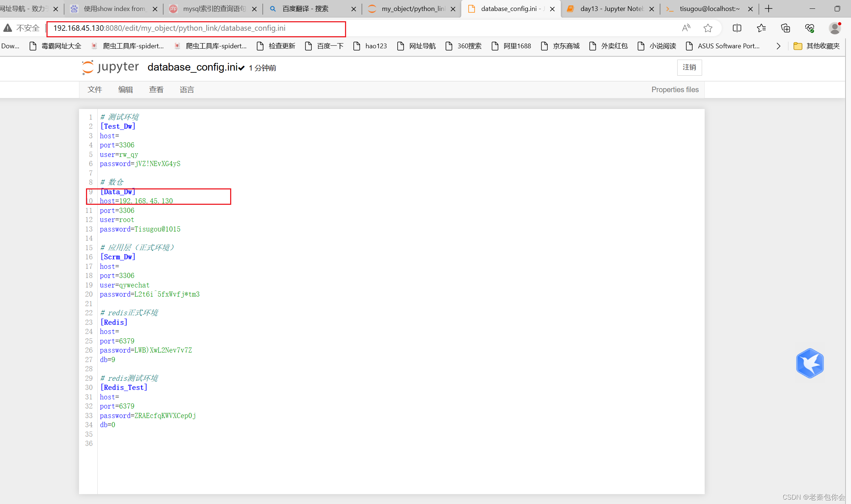This screenshot has height=504, width=851.
Task: Switch to the mysql索引的查询语句 tab
Action: click(213, 9)
